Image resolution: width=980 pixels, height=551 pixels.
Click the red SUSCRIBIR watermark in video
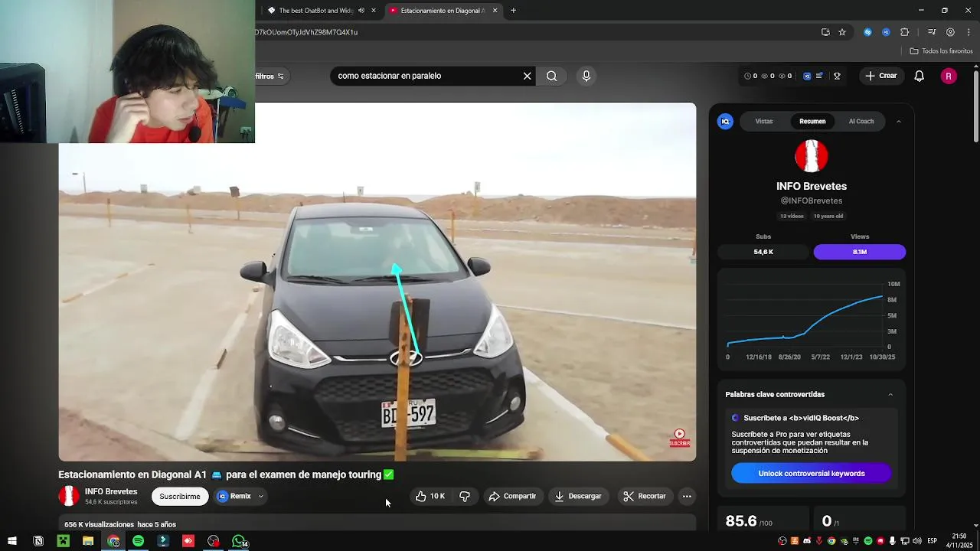(x=679, y=438)
